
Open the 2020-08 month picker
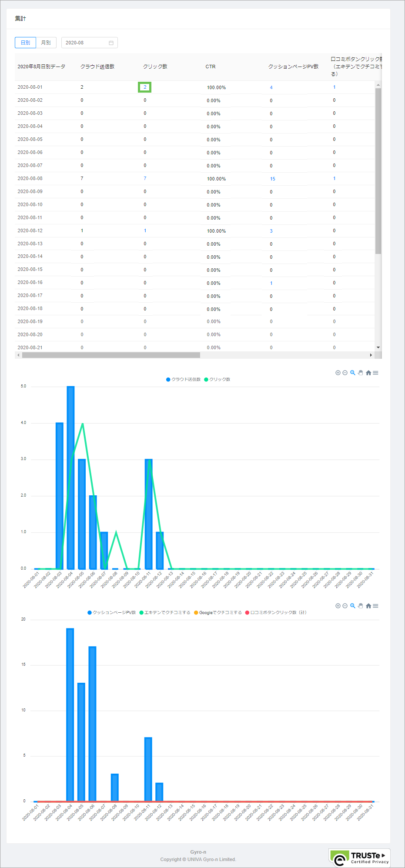click(x=89, y=43)
